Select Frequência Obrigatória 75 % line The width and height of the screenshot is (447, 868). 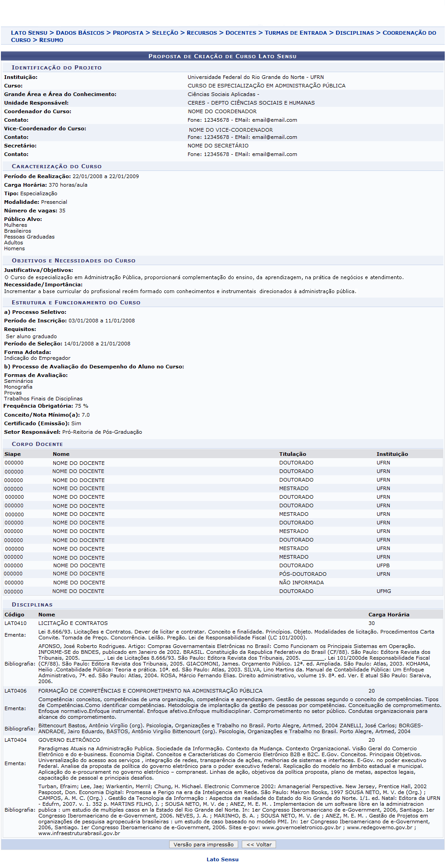click(46, 406)
